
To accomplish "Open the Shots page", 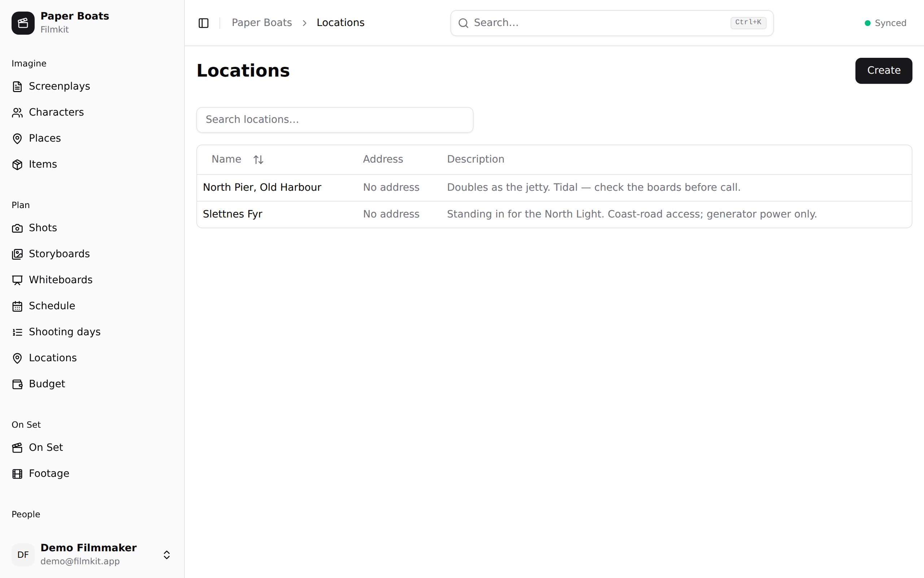I will tap(92, 228).
